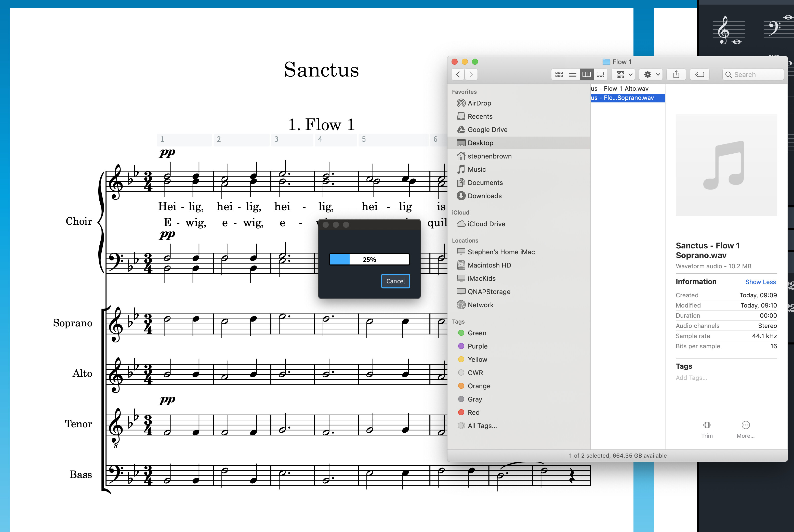Click the Red tag in sidebar
The width and height of the screenshot is (794, 532).
coord(473,412)
